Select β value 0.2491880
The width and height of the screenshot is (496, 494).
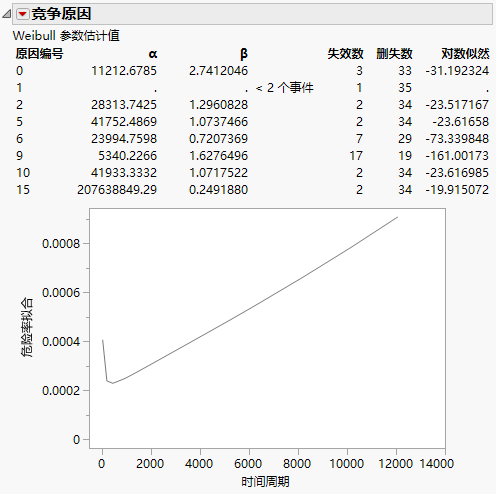tap(218, 190)
